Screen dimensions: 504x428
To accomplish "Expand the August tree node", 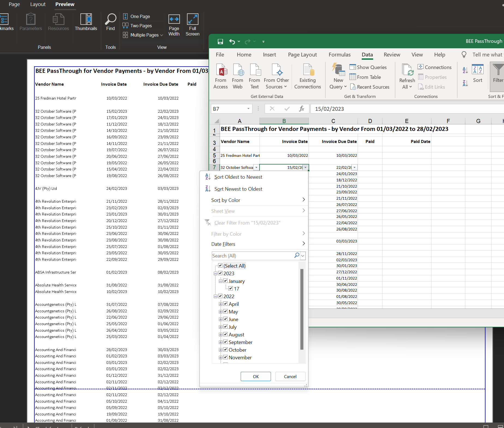I will pyautogui.click(x=221, y=334).
